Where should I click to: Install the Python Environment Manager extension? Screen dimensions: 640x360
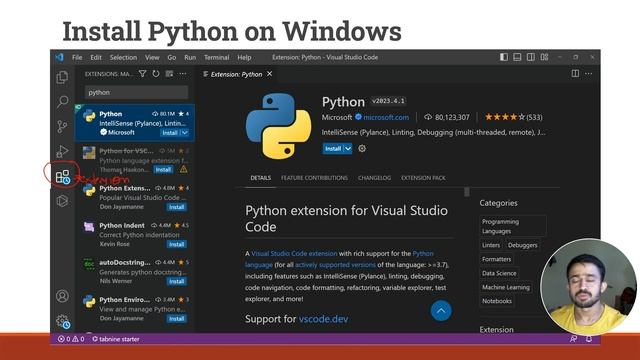pyautogui.click(x=177, y=318)
